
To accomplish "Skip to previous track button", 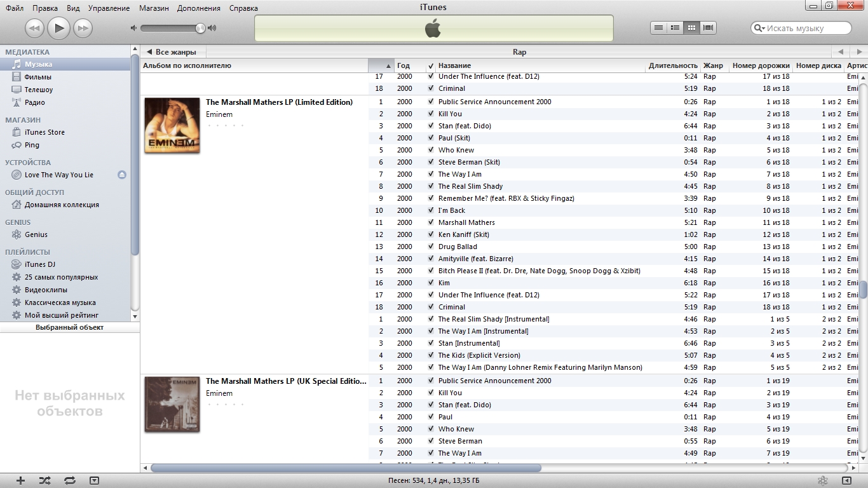I will [34, 27].
